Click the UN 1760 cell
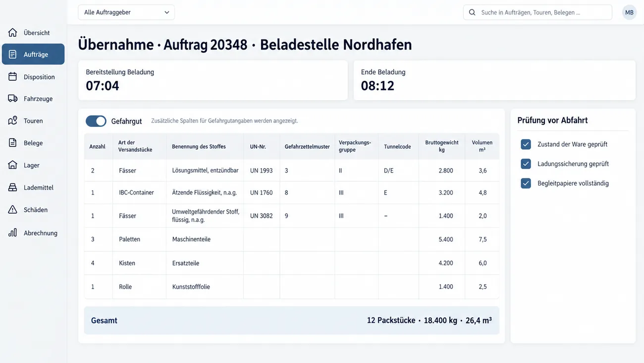Viewport: 644px width, 363px height. (x=262, y=192)
